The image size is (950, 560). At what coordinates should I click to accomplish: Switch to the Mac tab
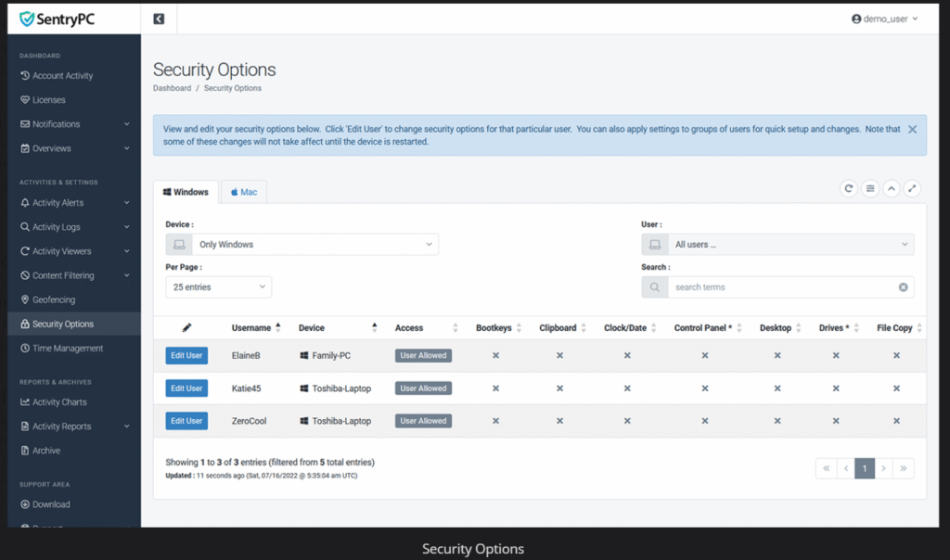pos(243,192)
